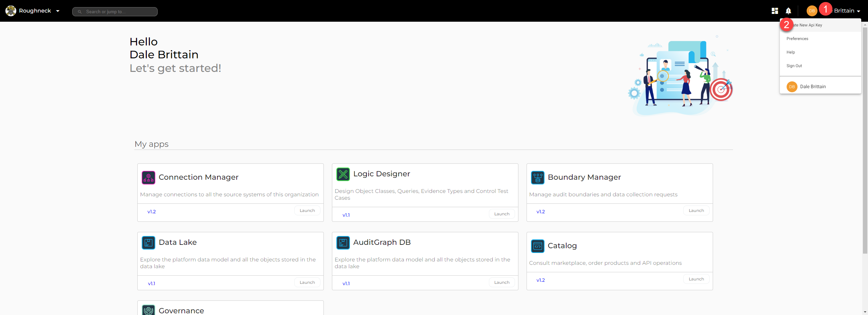Click the Logic Designer app icon
Screen dimensions: 868x315
coord(343,174)
